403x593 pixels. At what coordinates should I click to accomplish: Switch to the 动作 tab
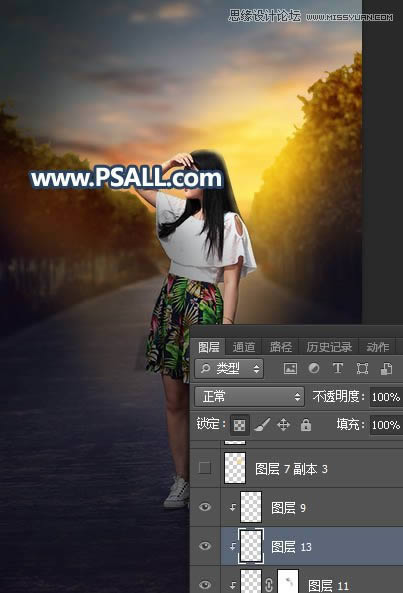click(377, 347)
